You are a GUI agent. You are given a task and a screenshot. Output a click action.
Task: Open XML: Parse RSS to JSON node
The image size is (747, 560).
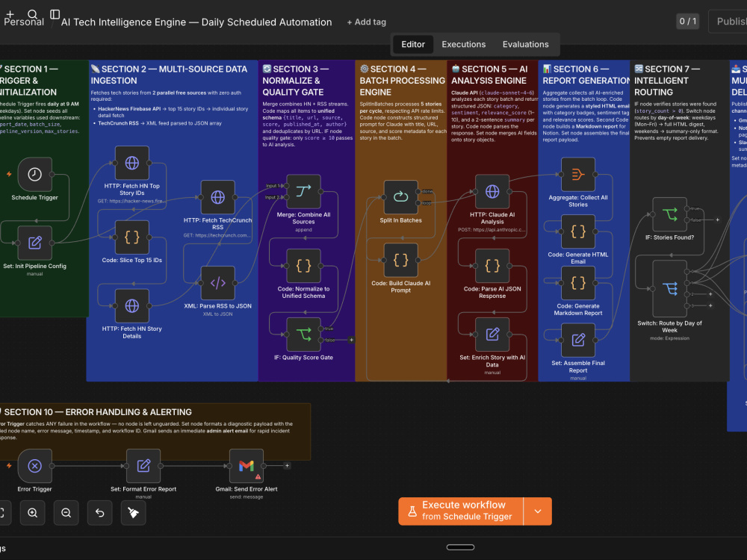[x=217, y=283]
